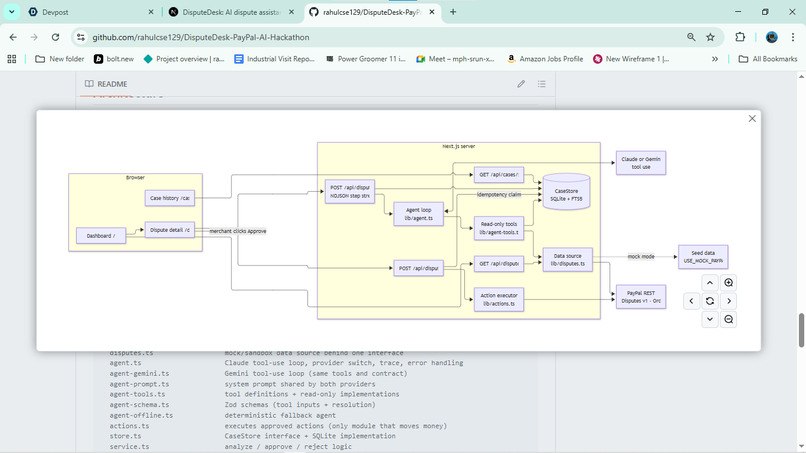The width and height of the screenshot is (806, 453).
Task: Open the Extensions puzzle icon
Action: (740, 37)
